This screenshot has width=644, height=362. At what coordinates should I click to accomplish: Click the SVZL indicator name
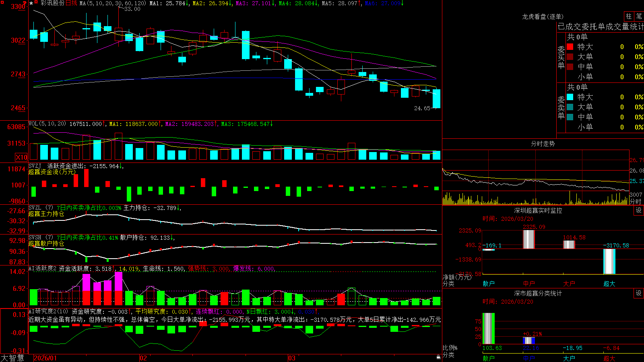[x=35, y=208]
